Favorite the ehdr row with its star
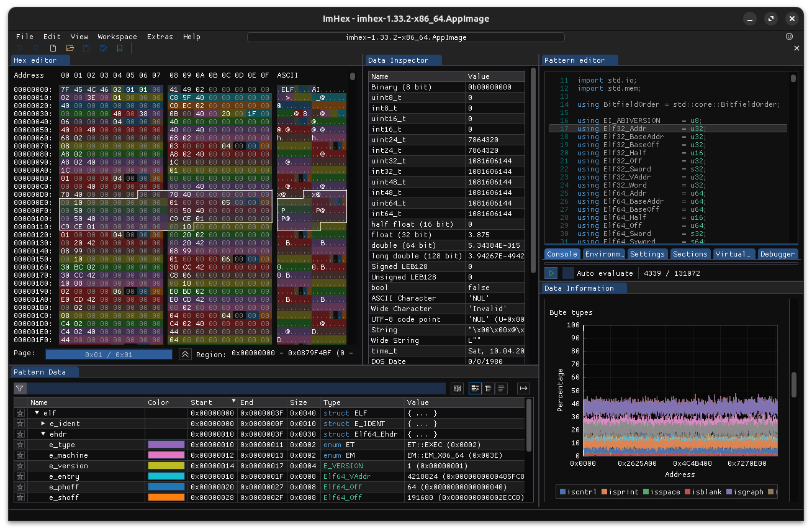Viewport: 812px width, 531px height. (20, 434)
